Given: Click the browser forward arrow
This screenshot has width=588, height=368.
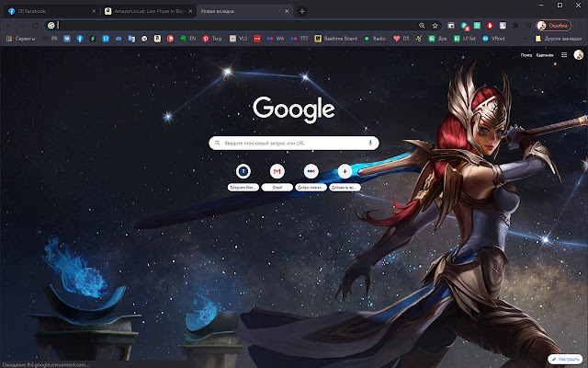Looking at the screenshot, I should 22,26.
